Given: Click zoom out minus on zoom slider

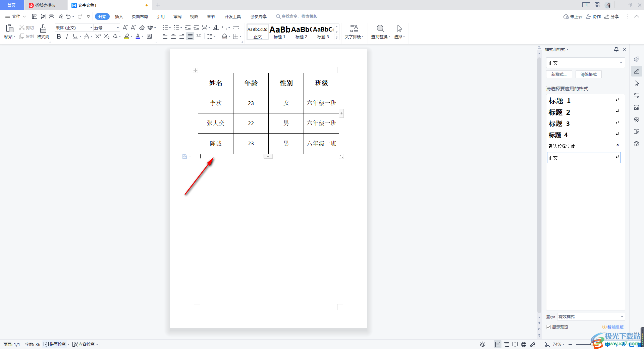Looking at the screenshot, I should [x=570, y=344].
